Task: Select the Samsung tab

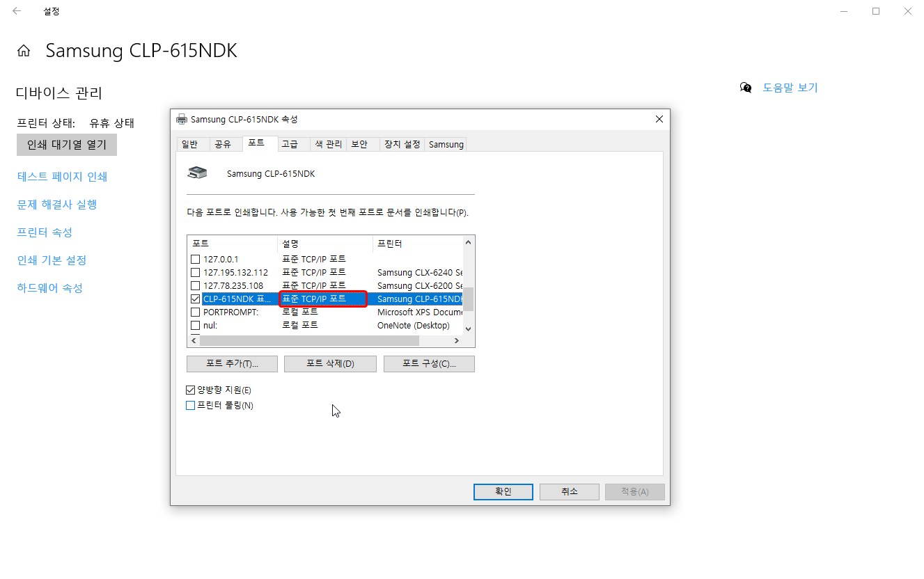Action: pos(446,144)
